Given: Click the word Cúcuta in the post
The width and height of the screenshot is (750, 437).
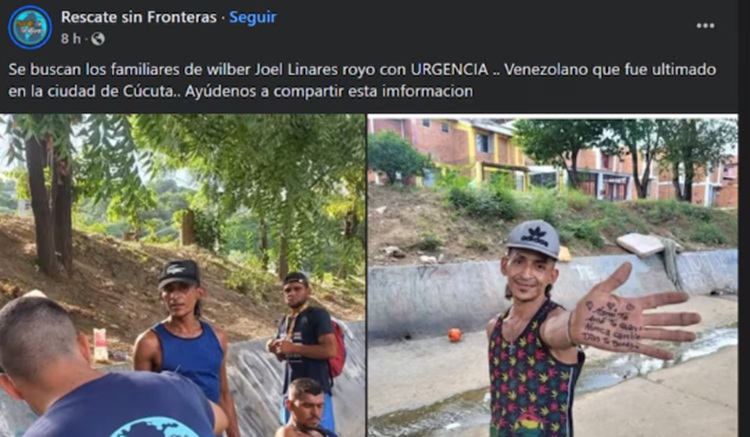Looking at the screenshot, I should 149,91.
